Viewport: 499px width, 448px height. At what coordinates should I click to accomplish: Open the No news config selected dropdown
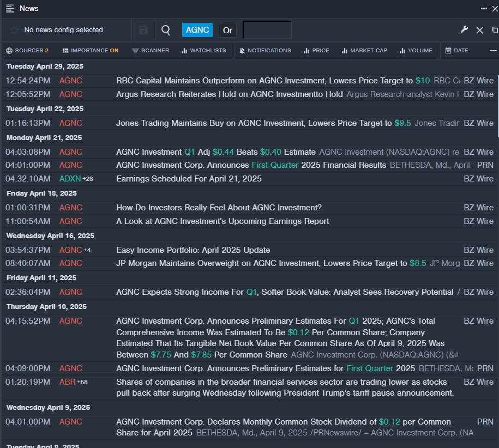coord(64,30)
